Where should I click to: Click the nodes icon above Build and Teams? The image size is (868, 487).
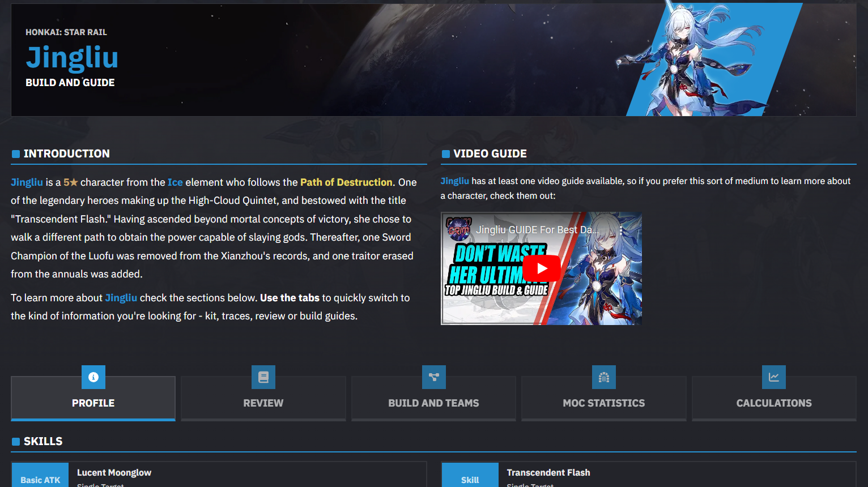pyautogui.click(x=433, y=377)
